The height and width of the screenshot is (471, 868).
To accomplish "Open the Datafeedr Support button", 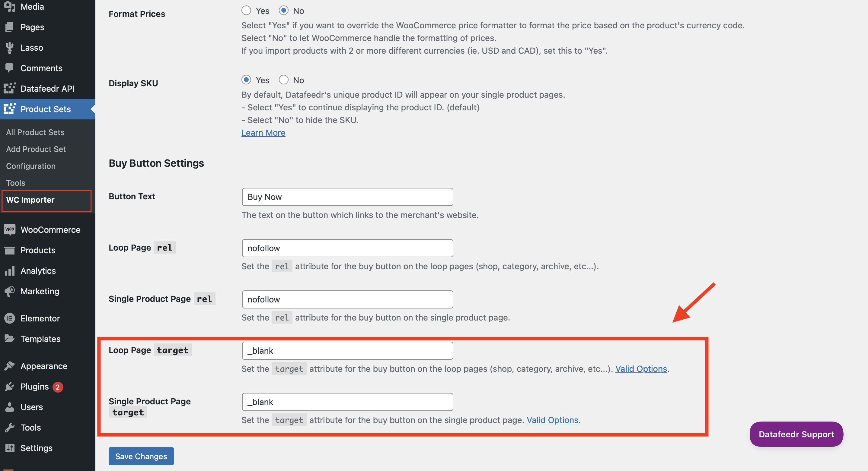I will [796, 434].
